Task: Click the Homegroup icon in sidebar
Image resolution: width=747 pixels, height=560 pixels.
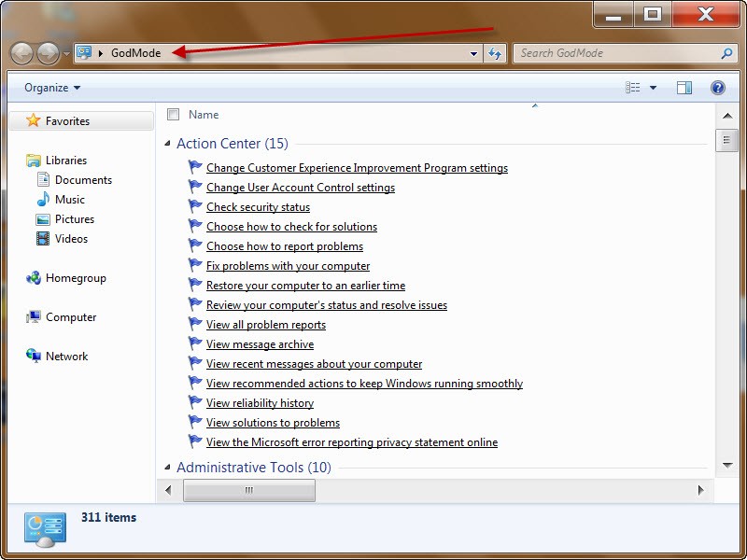Action: [34, 278]
